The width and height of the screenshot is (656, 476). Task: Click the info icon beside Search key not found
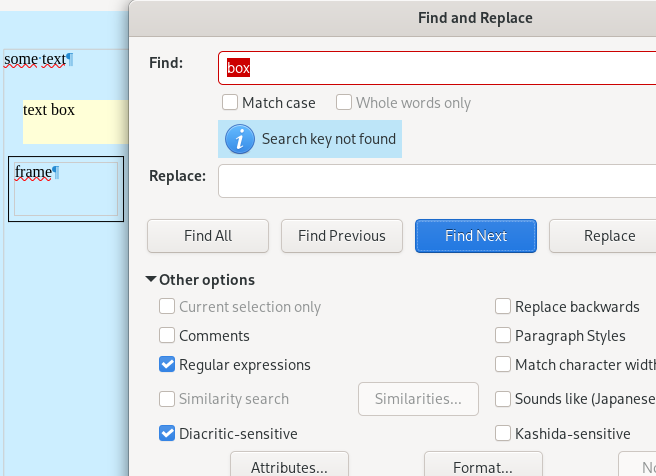tap(240, 139)
